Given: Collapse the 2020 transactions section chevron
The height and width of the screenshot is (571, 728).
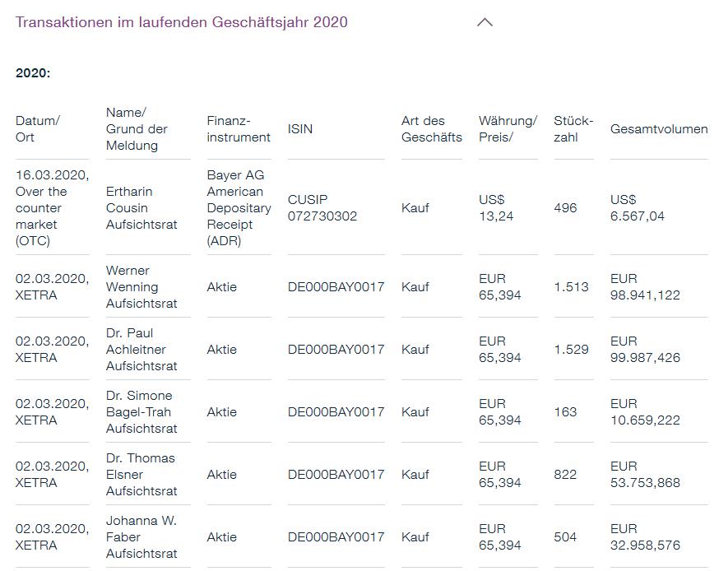Looking at the screenshot, I should click(485, 22).
